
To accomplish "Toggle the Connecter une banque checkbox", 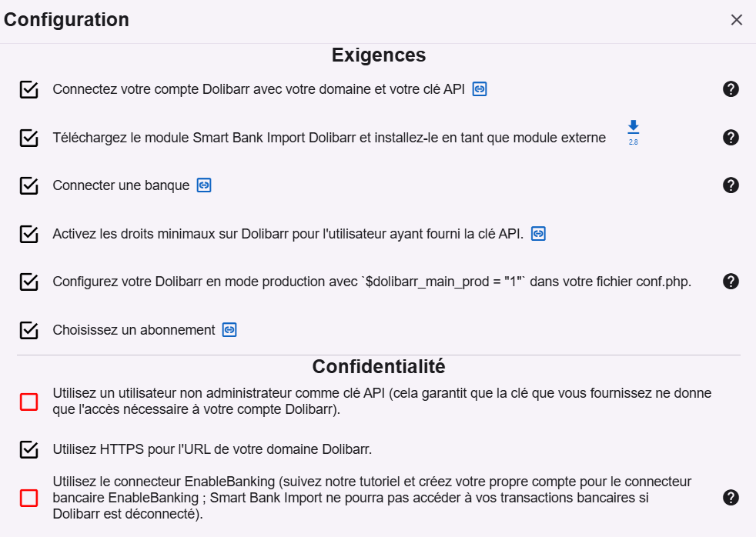I will (29, 186).
